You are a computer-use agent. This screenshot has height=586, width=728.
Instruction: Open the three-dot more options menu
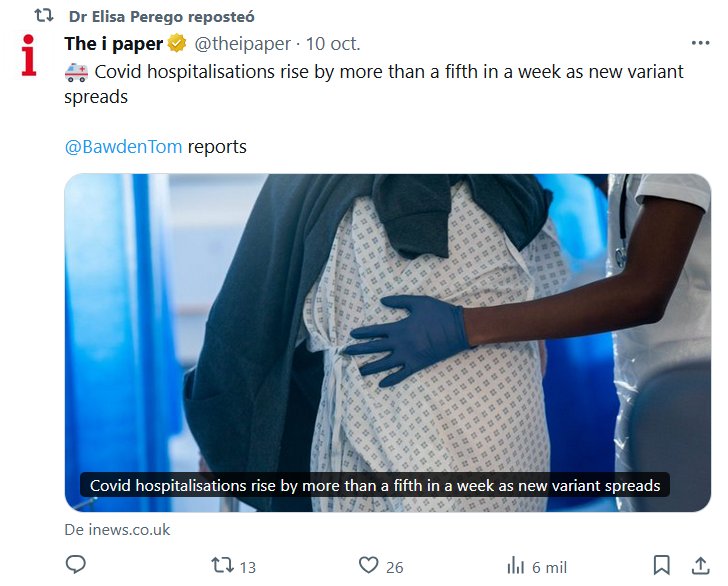[700, 44]
